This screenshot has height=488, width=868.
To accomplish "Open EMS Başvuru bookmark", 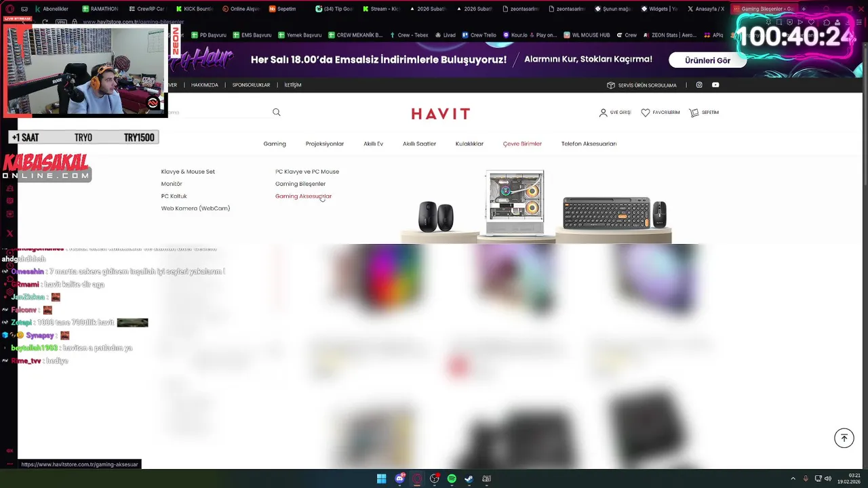I will 252,35.
